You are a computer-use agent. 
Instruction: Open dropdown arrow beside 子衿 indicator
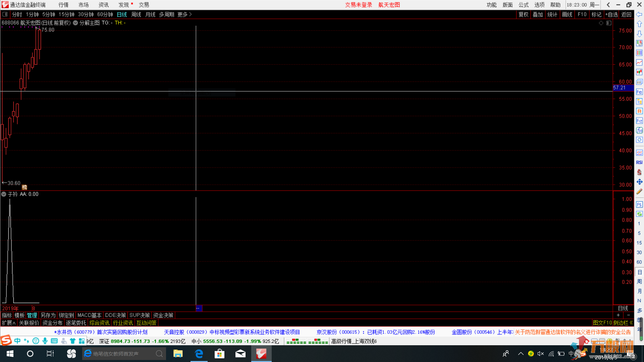click(4, 194)
